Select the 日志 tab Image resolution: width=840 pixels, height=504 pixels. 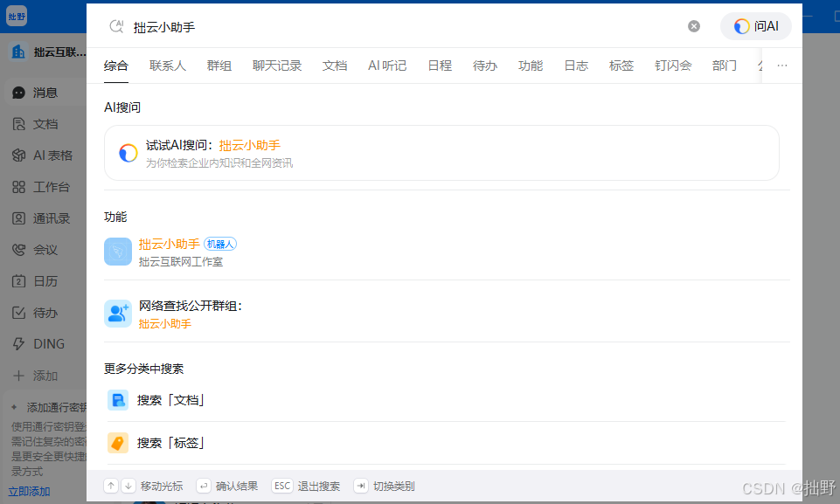coord(576,66)
